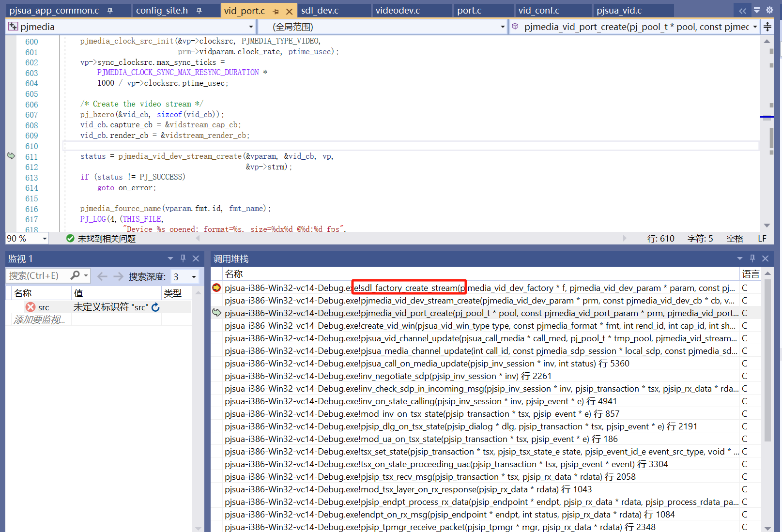Click the editor split window icon
This screenshot has height=532, width=782.
click(767, 27)
